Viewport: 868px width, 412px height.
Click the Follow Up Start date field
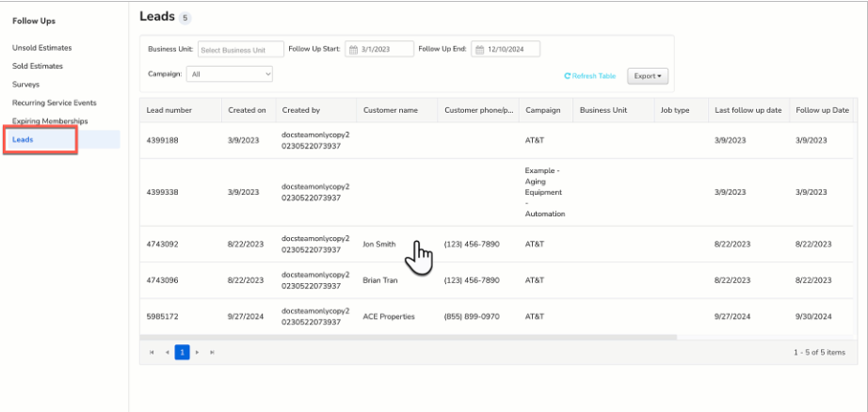click(x=379, y=49)
